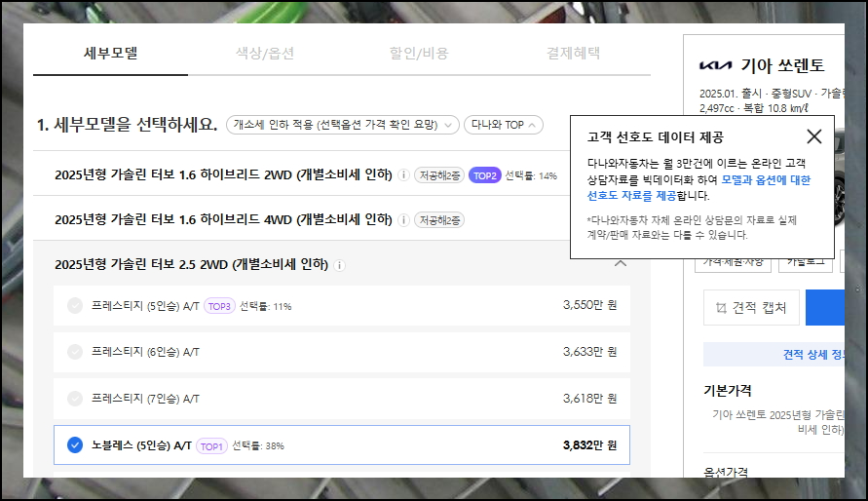Select 프레스티지 (7인승) A/T trim
Viewport: 868px width, 501px height.
tap(342, 399)
